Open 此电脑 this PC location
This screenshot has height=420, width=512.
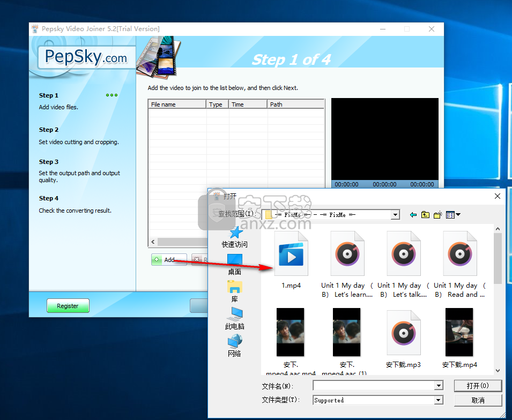coord(235,319)
